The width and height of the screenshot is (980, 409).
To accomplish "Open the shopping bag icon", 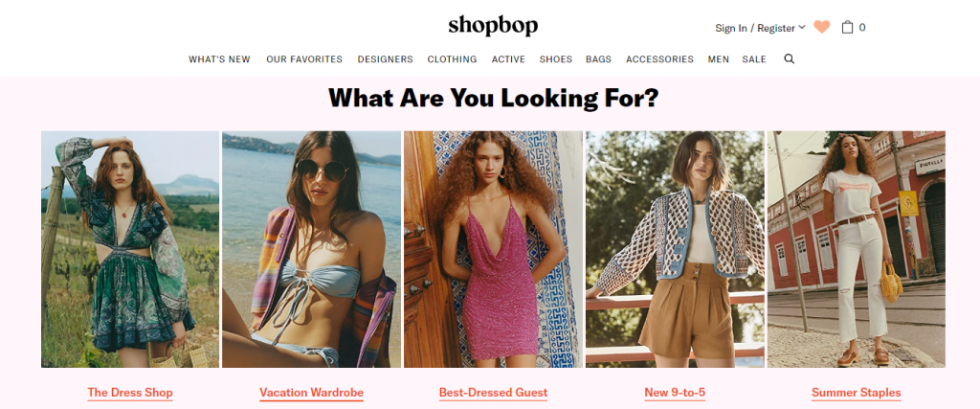I will [847, 27].
